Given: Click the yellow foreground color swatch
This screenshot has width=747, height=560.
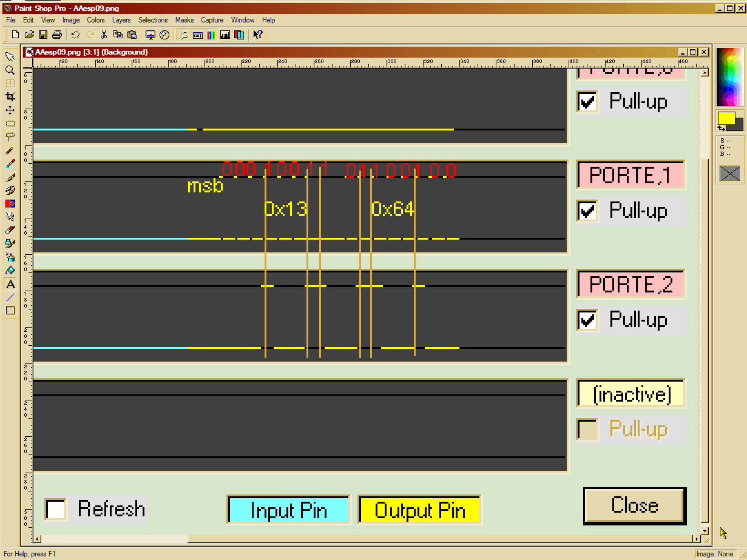Looking at the screenshot, I should point(726,118).
